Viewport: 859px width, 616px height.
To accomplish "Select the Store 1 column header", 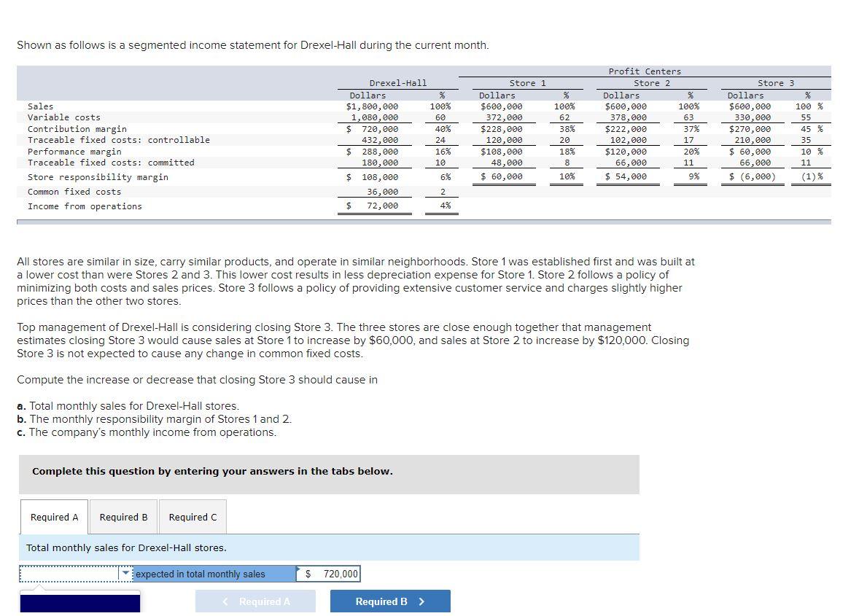I will (x=527, y=83).
